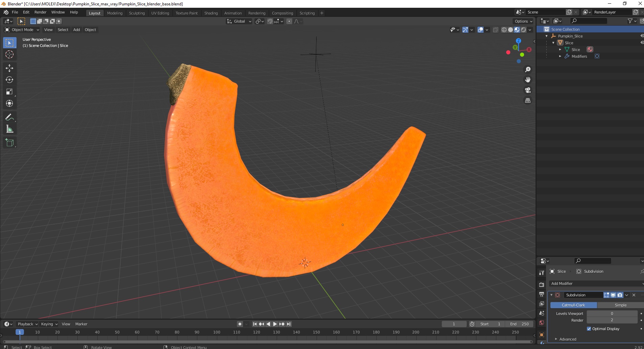Open the Keying dropdown in timeline
This screenshot has width=644, height=349.
coord(49,324)
